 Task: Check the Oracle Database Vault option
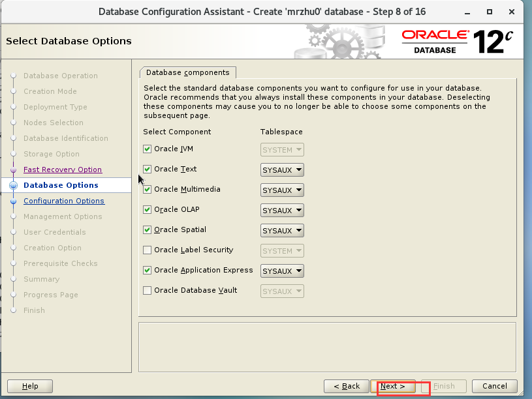(147, 291)
